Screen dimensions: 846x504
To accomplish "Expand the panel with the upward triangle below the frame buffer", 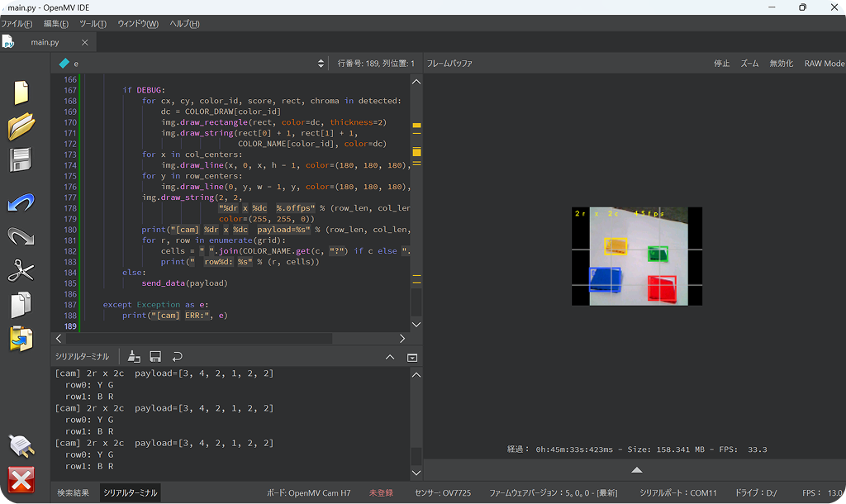I will click(x=637, y=470).
